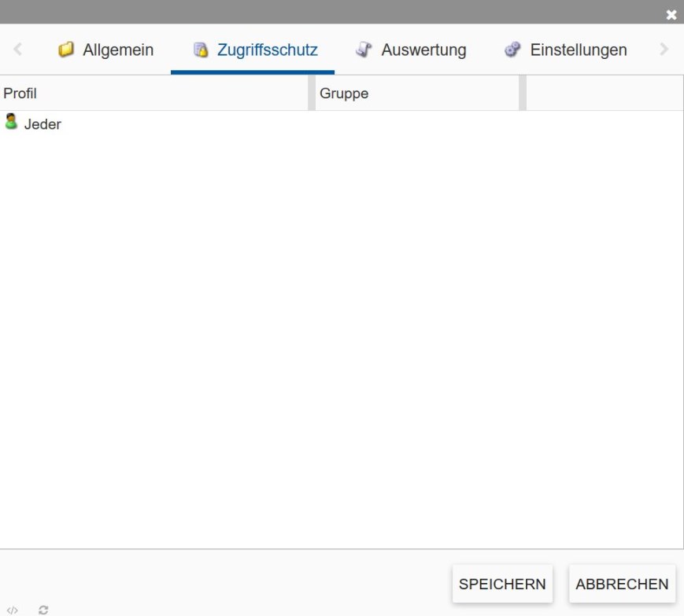Click the green user icon beside Jeder
The image size is (684, 616).
[11, 123]
